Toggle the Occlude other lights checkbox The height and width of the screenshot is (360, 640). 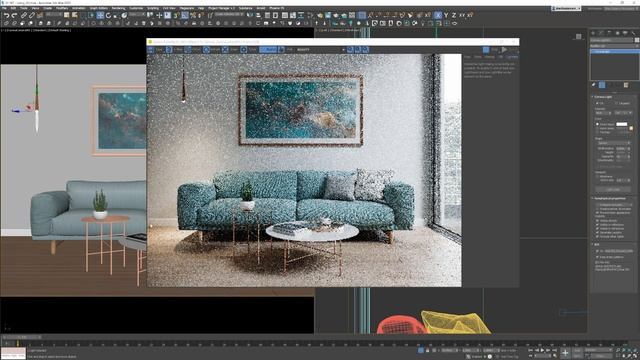[x=597, y=237]
